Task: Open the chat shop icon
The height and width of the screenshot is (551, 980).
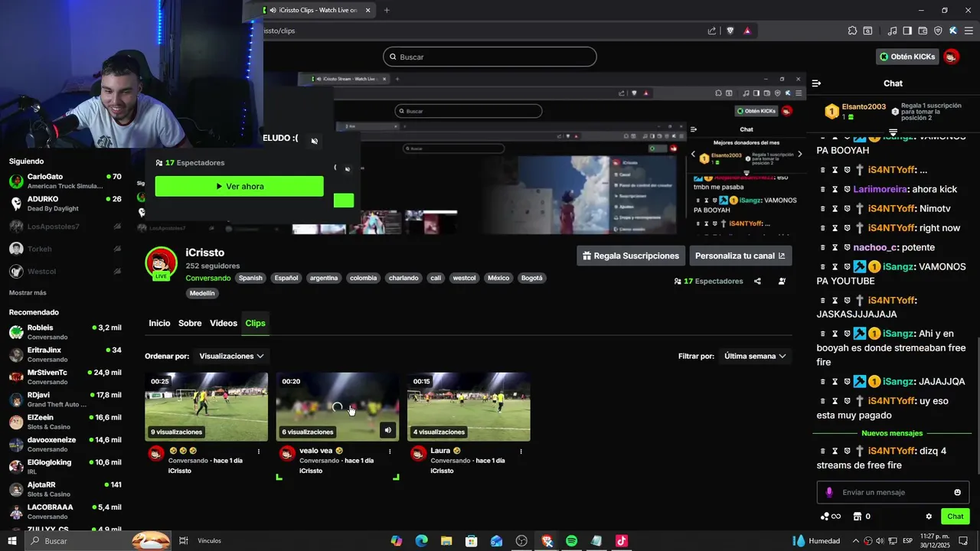Action: pos(857,517)
